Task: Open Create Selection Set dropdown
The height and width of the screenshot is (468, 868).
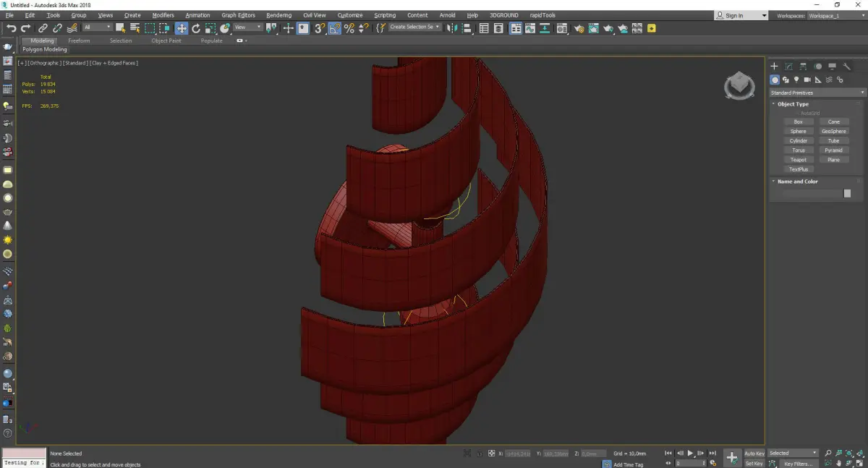Action: [414, 27]
